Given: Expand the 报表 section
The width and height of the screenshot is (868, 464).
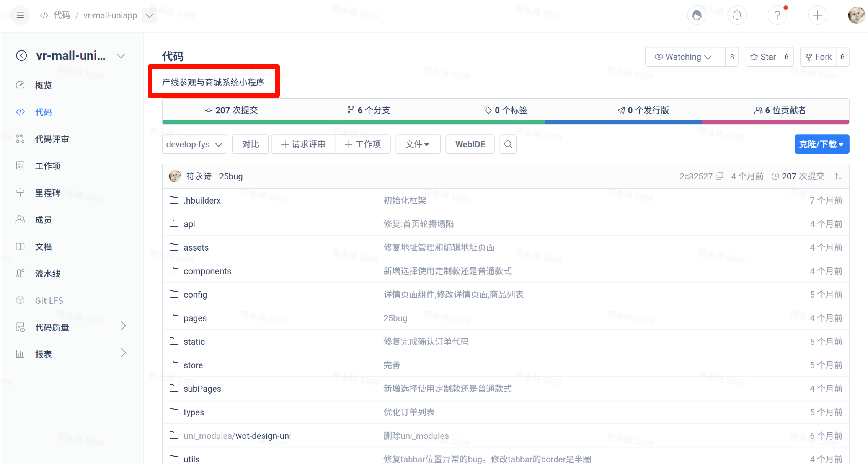Looking at the screenshot, I should point(123,353).
